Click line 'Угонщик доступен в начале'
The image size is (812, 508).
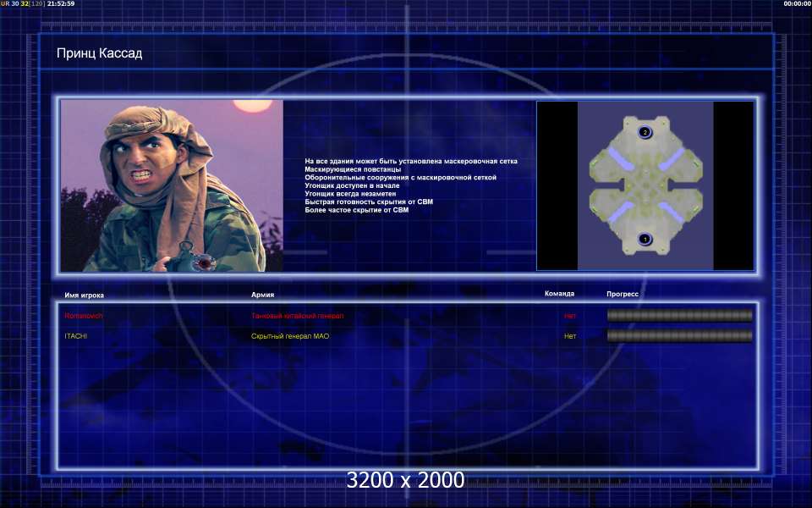pos(352,185)
